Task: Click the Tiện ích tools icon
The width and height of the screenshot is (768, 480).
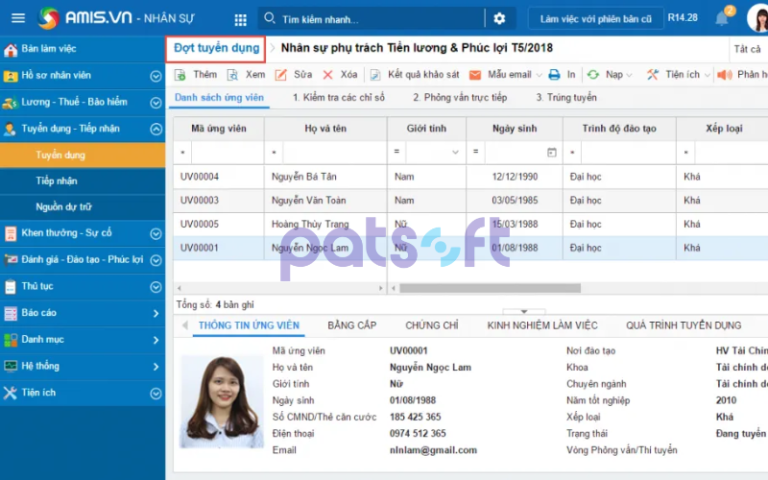Action: tap(652, 74)
